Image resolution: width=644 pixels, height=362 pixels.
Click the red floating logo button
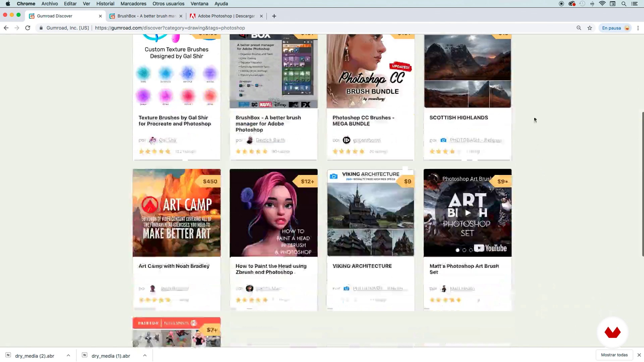pos(612,332)
